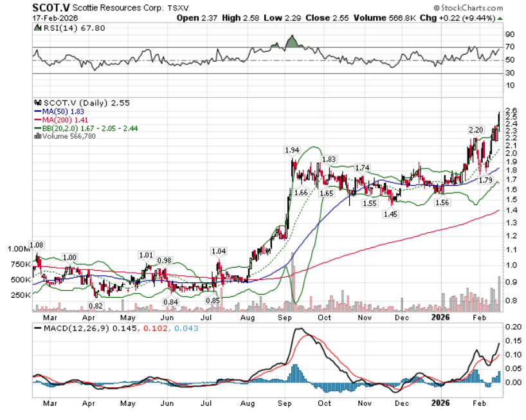
Task: Click the Volume 566,780 legend text
Action: point(69,136)
